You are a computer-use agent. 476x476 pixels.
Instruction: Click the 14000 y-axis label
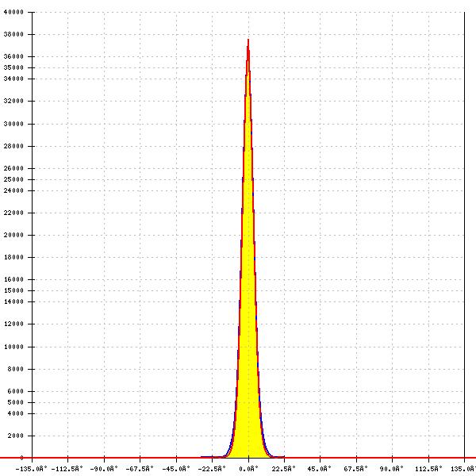click(x=13, y=301)
